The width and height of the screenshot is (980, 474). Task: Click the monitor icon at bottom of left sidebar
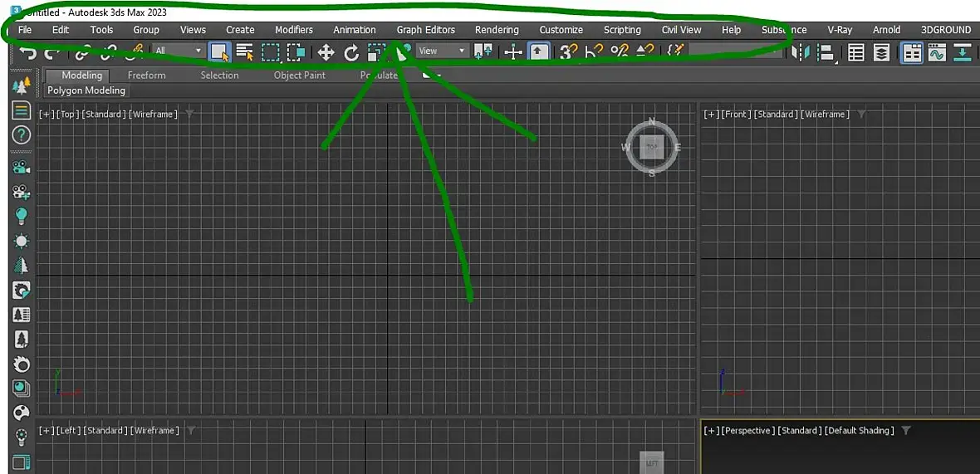[22, 462]
